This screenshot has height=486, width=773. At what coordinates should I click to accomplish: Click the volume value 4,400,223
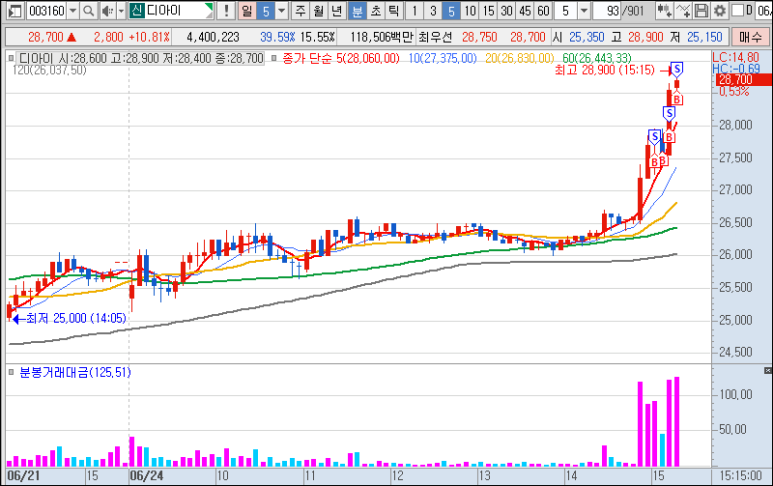[212, 37]
